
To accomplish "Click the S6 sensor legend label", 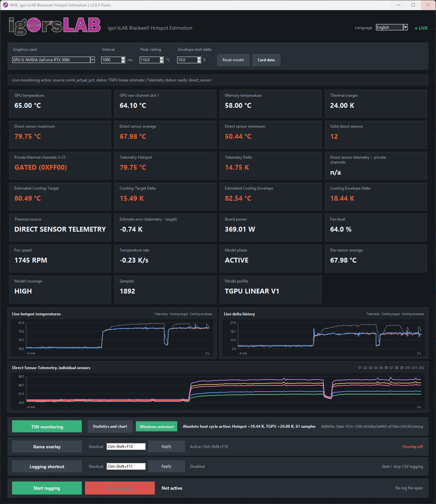I will [386, 368].
